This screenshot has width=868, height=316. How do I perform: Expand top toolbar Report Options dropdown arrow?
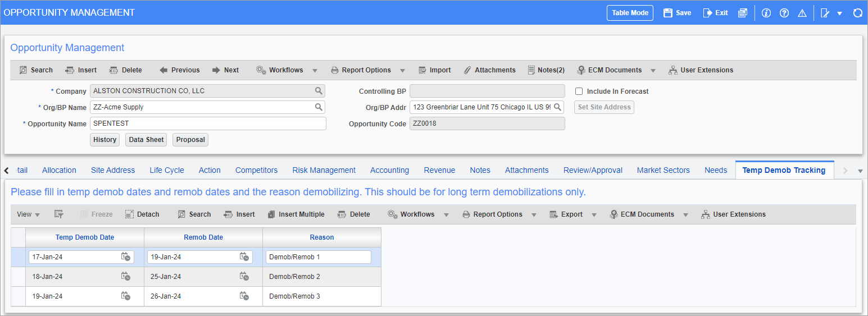(x=402, y=71)
